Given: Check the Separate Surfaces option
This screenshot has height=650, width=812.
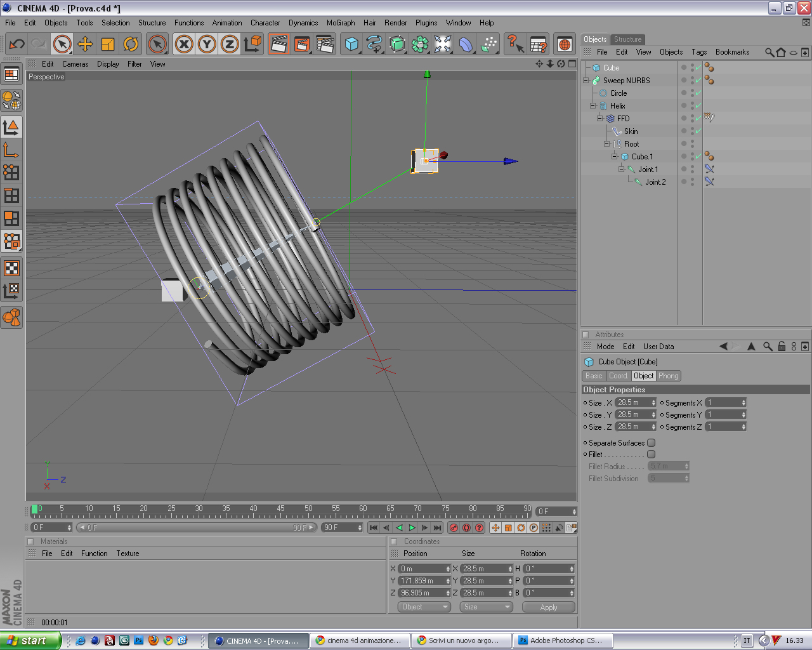Looking at the screenshot, I should 651,443.
